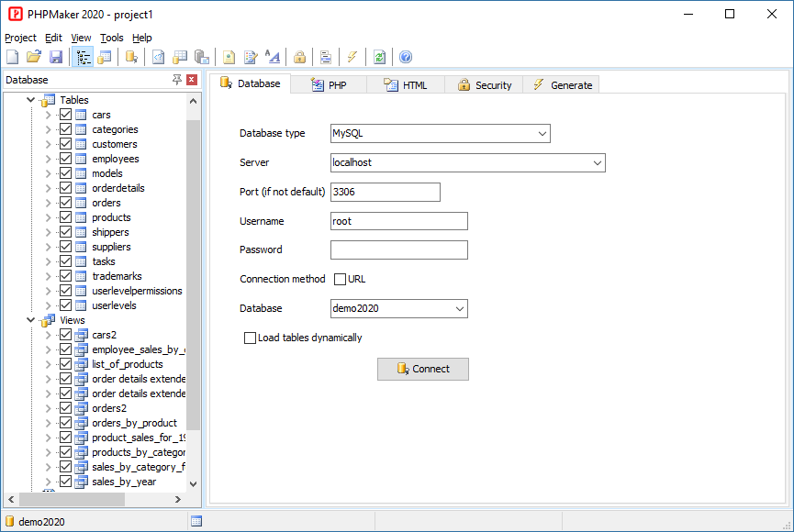Switch to the PHP tab
This screenshot has width=794, height=532.
coord(329,85)
